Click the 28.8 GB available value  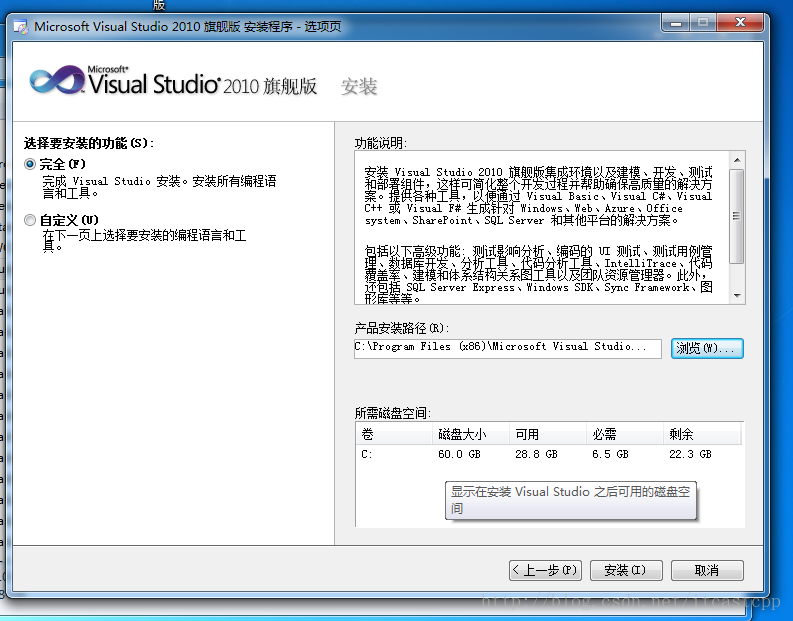point(536,454)
